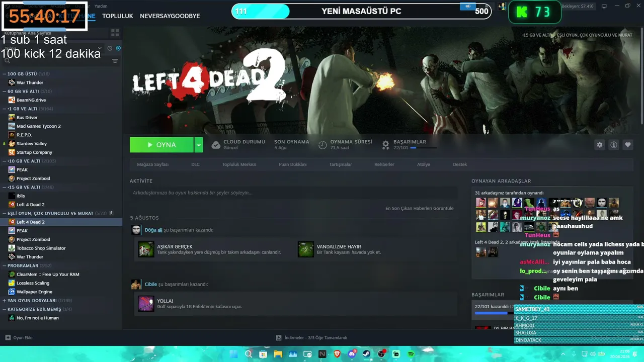
Task: Open the VANDALİZME HAYIR achievement icon
Action: pos(306,249)
